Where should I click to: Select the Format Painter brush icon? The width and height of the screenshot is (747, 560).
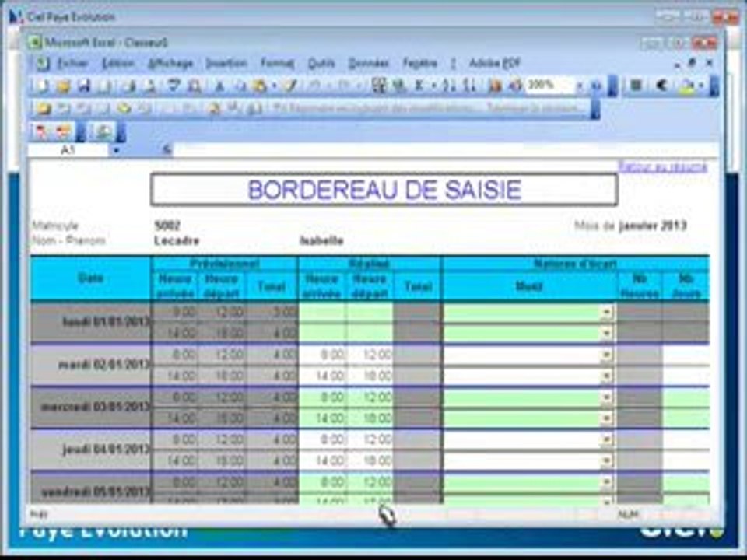coord(289,86)
